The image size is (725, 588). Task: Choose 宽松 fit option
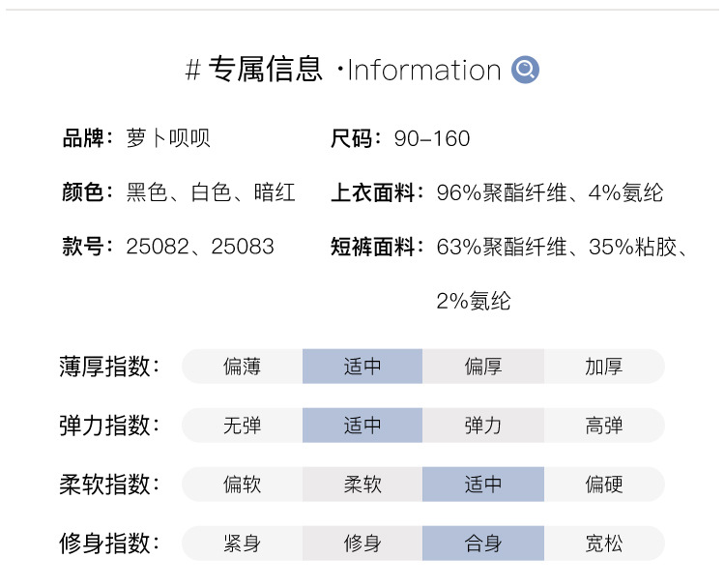coord(604,544)
